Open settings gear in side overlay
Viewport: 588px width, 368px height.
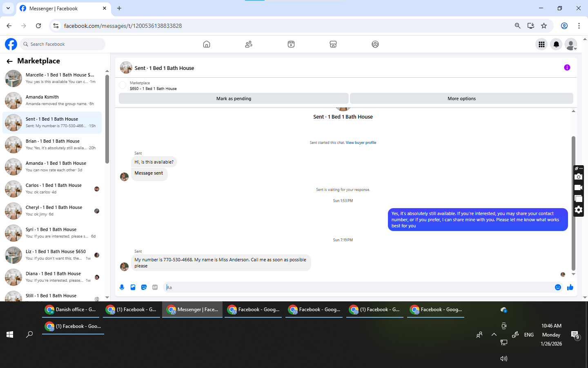(578, 210)
